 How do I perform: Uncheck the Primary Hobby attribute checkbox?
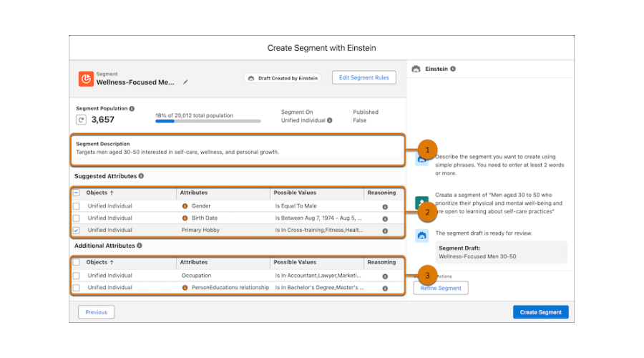pos(77,230)
